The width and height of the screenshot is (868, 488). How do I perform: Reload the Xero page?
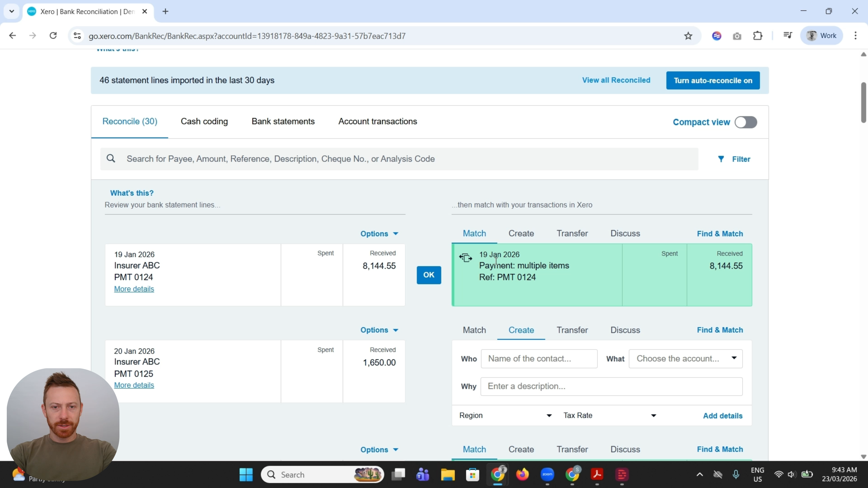click(x=53, y=35)
